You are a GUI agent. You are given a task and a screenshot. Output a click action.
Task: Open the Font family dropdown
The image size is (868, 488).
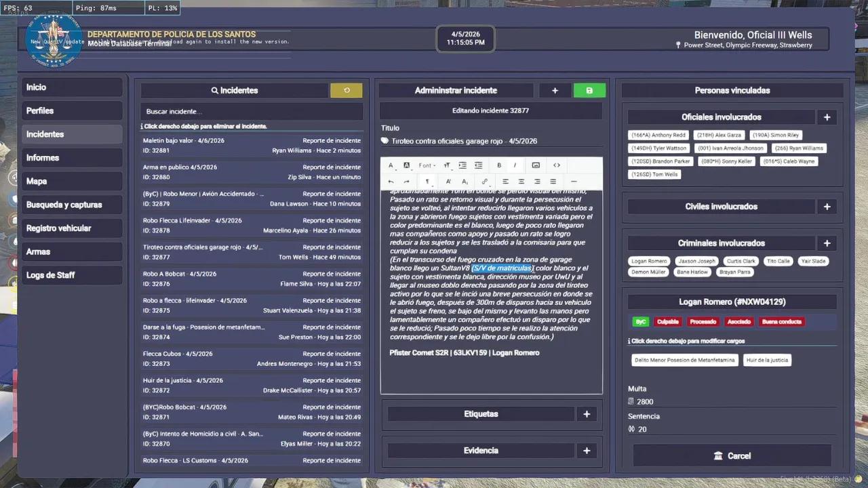click(x=427, y=165)
